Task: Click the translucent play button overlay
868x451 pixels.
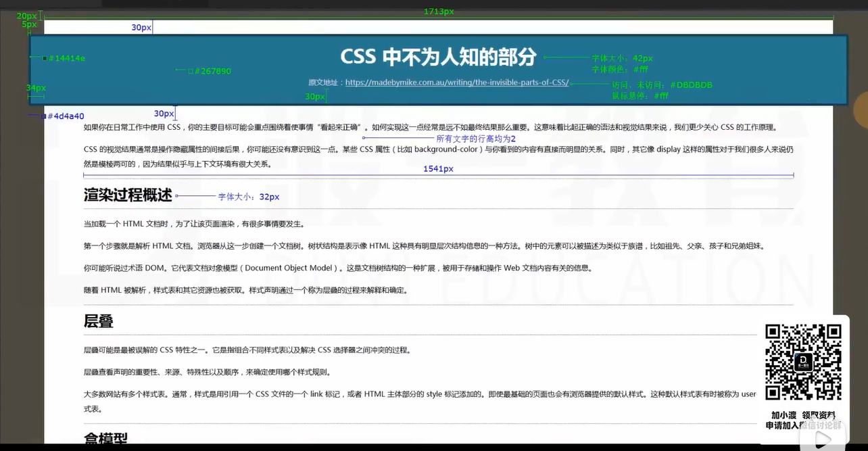Action: click(x=822, y=440)
